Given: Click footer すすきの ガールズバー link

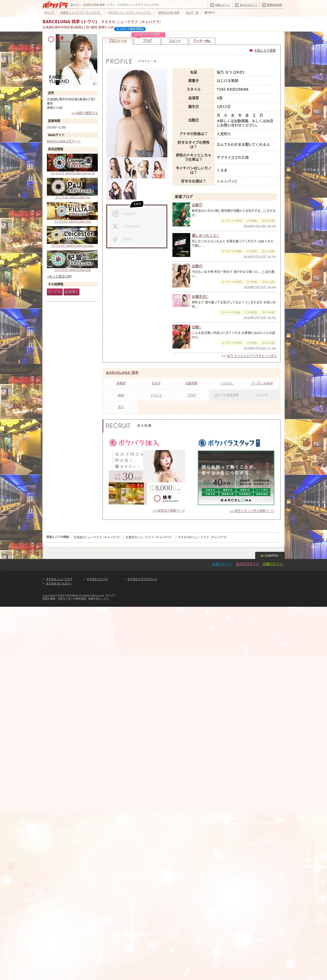Looking at the screenshot, I should point(59,584).
